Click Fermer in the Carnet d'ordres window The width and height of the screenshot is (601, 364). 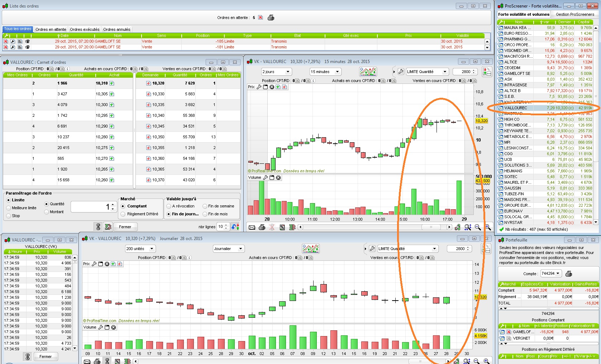125,227
